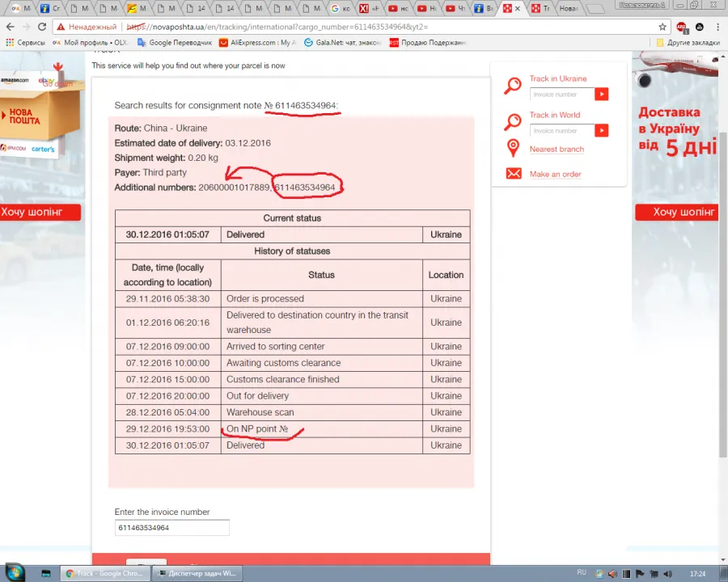
Task: Switch to the first YouTube tab
Action: 398,8
